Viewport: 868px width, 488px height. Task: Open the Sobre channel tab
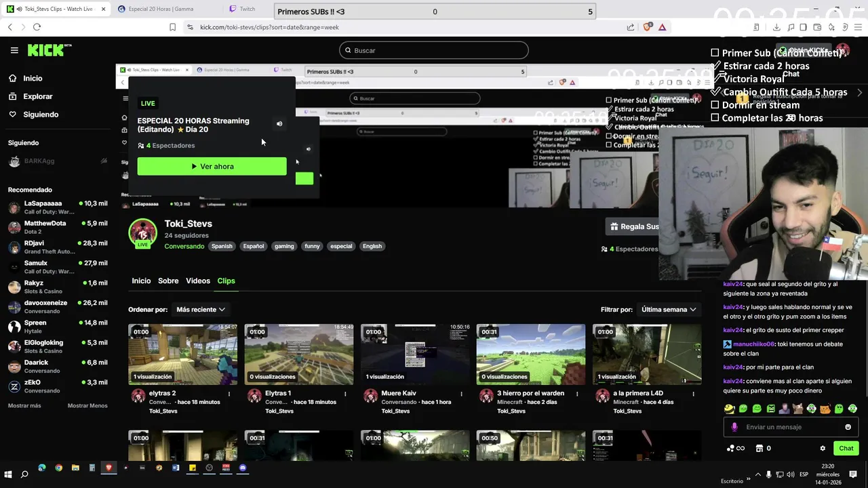[168, 281]
